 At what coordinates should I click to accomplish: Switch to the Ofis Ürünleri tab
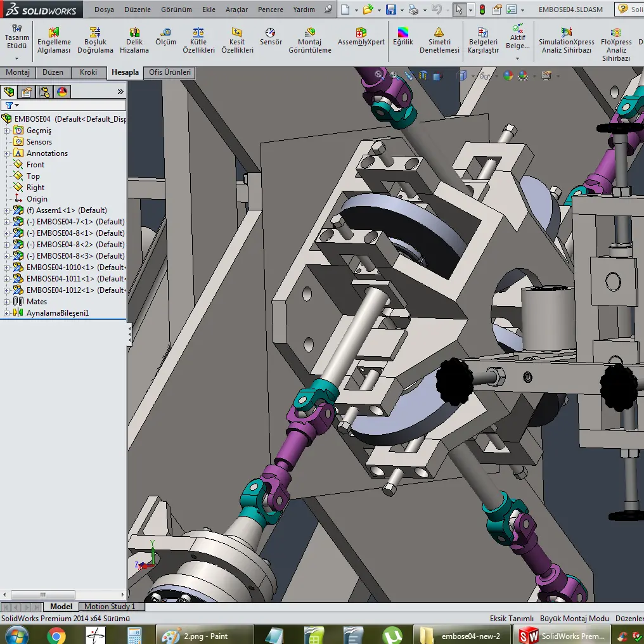pos(170,72)
